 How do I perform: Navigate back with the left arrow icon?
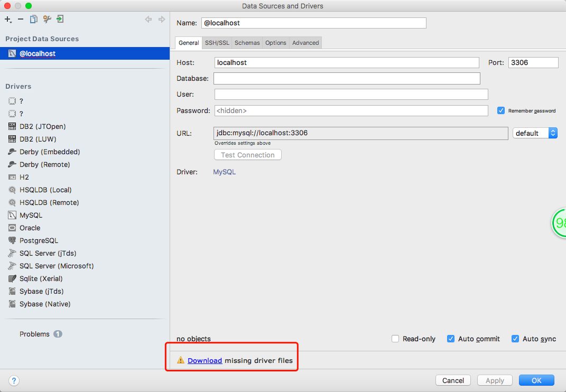[149, 19]
